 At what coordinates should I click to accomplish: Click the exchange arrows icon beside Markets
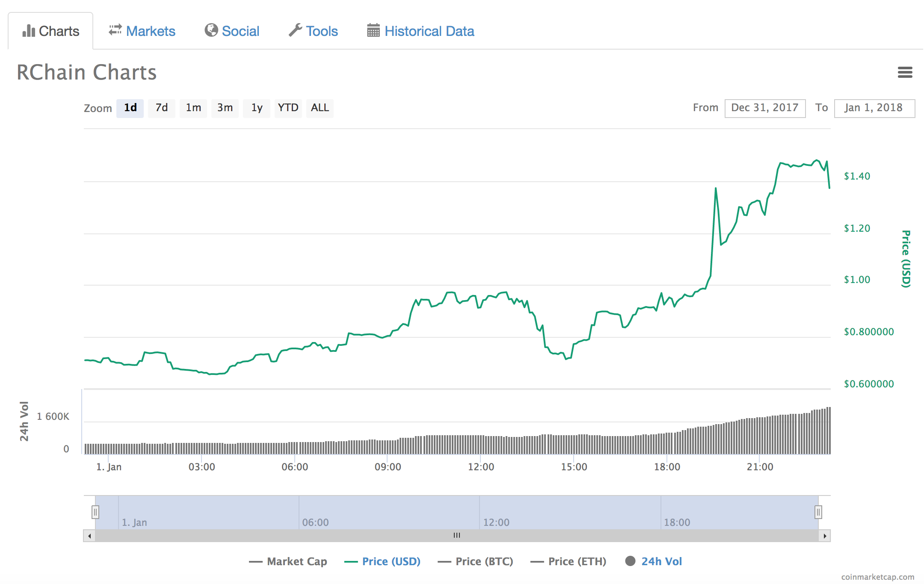[115, 30]
